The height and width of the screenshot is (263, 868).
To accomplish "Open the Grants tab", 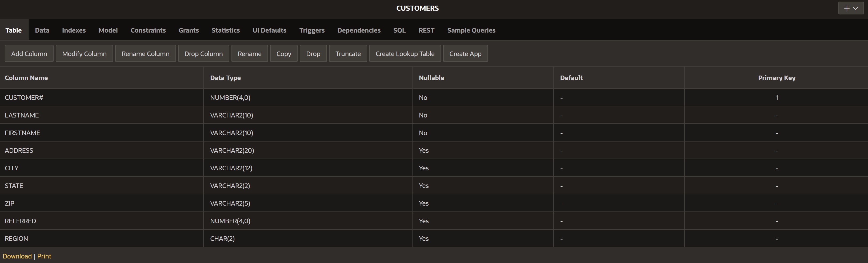I will point(189,30).
